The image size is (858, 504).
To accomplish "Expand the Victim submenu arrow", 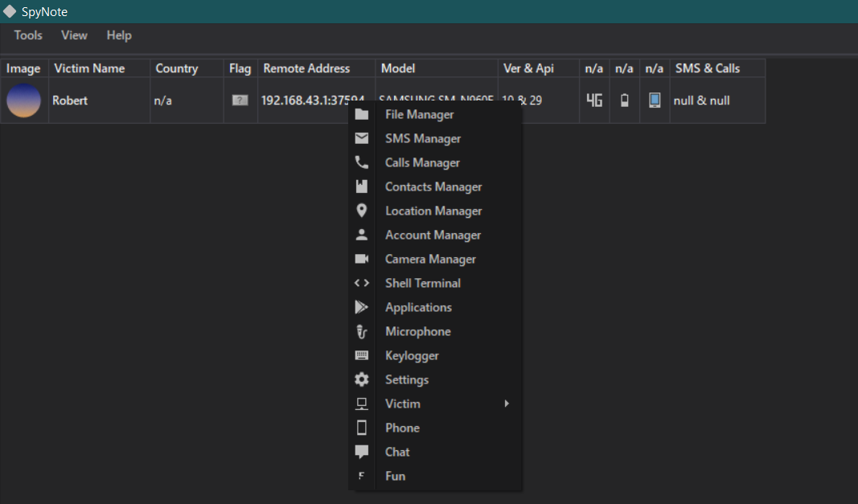I will click(x=507, y=404).
